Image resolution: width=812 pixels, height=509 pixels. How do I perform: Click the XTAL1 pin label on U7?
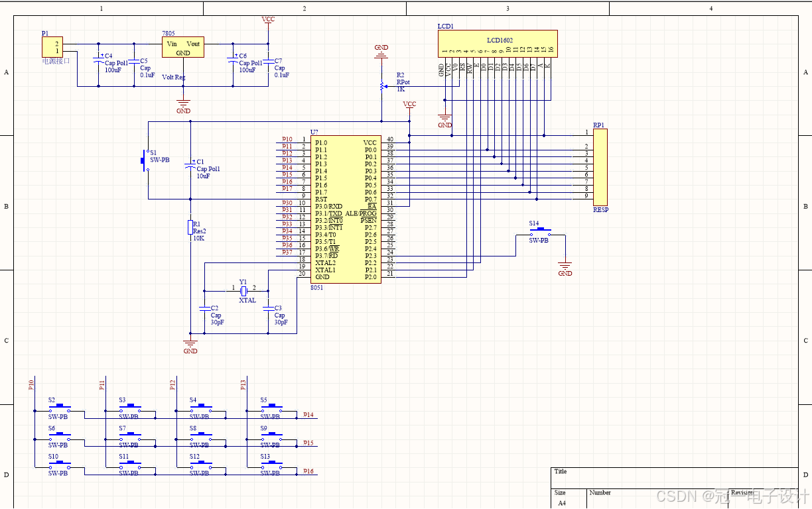(326, 270)
